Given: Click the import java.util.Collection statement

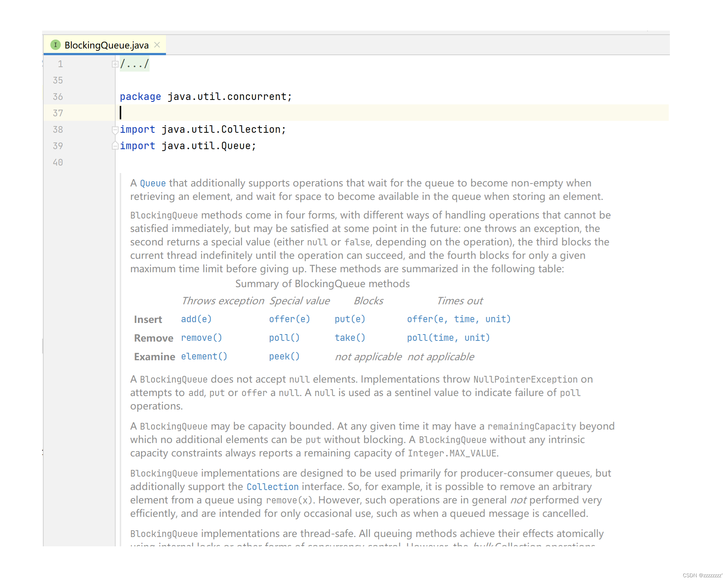Looking at the screenshot, I should [x=203, y=129].
